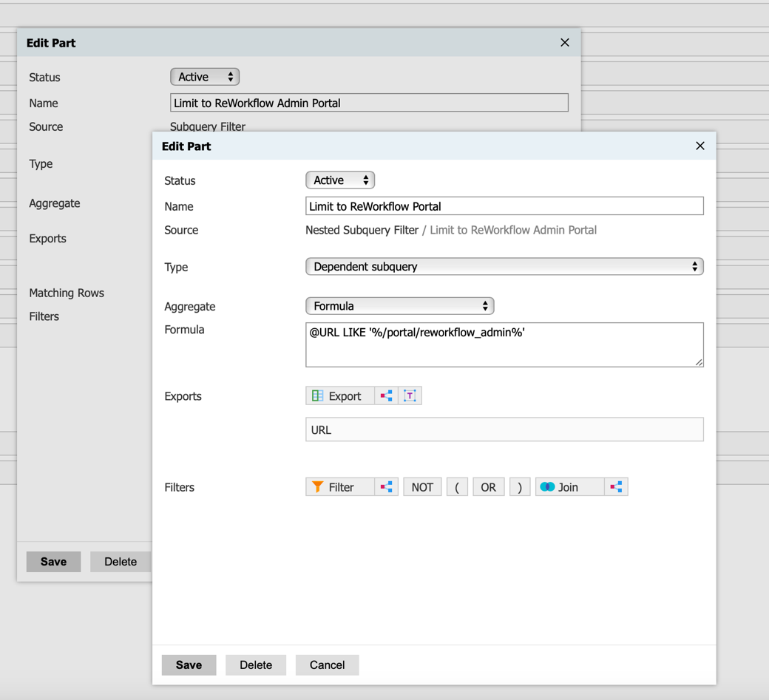Click Cancel in the front dialog
Screen dimensions: 769x700
327,665
